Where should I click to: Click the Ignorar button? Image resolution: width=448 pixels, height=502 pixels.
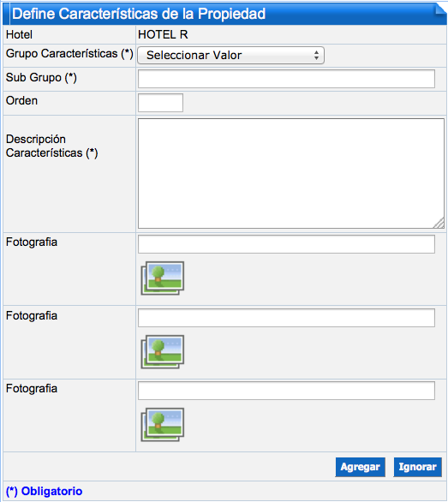[417, 467]
